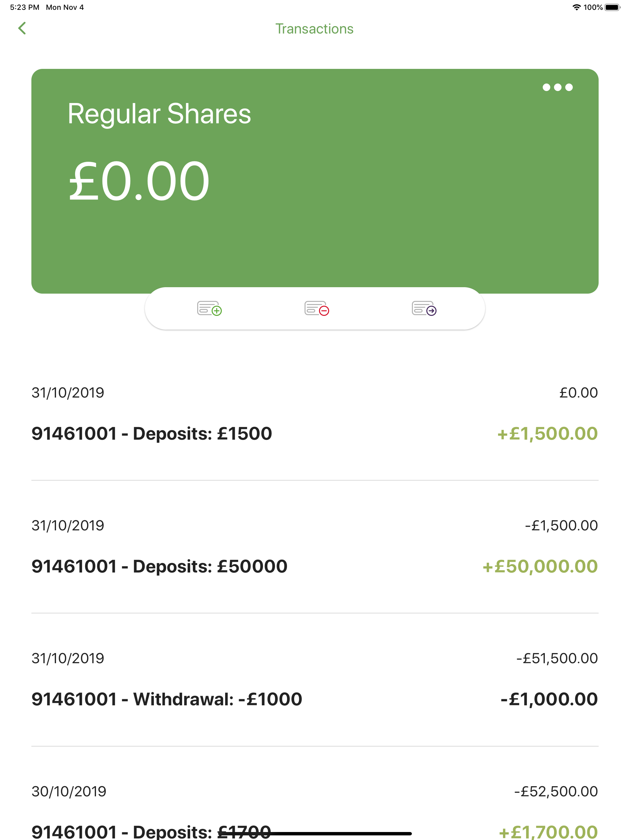Screen dimensions: 630x840
Task: Tap the -£1,000.00 withdrawal amount
Action: 549,699
